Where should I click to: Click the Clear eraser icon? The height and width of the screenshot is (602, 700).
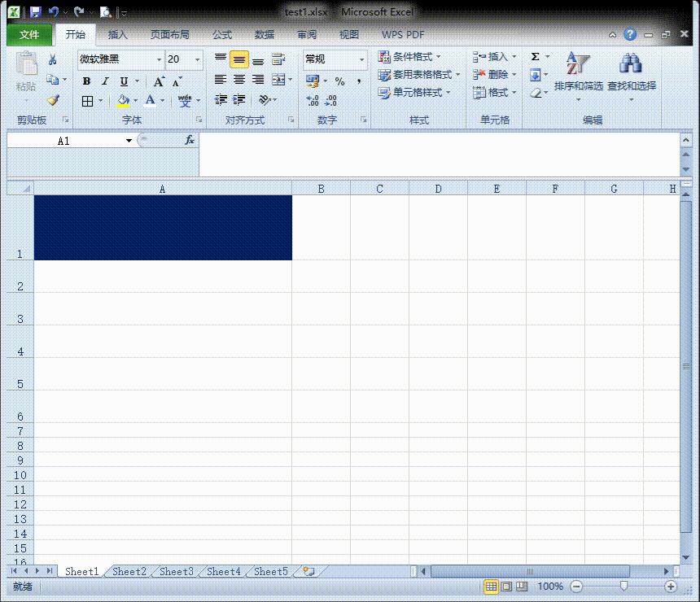[536, 93]
